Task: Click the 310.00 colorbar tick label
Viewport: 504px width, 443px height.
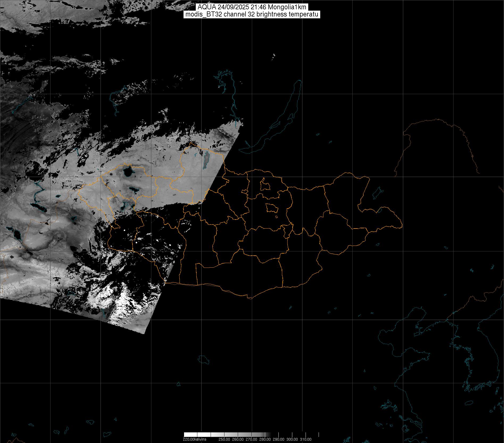Action: (x=306, y=439)
